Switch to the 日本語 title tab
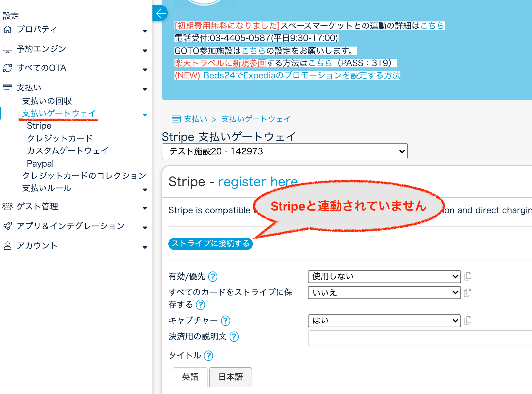Viewport: 532px width, 394px height. [230, 377]
